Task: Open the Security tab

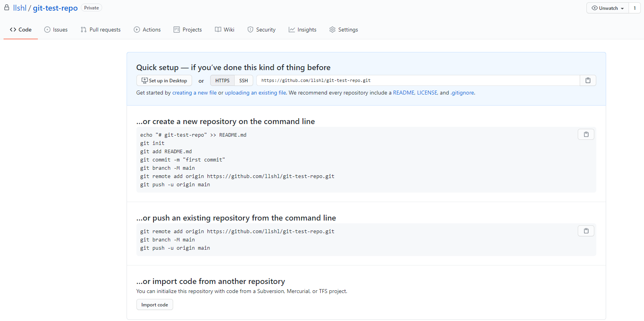Action: [261, 30]
